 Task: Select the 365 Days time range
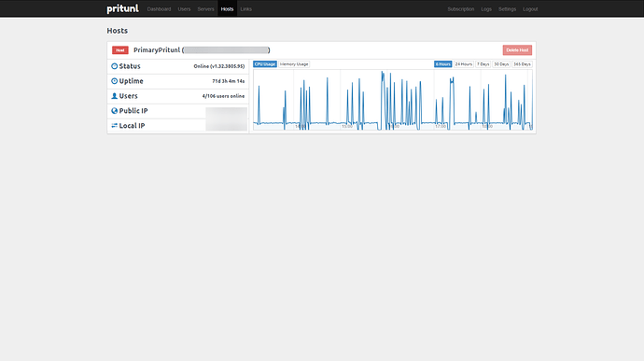coord(522,64)
